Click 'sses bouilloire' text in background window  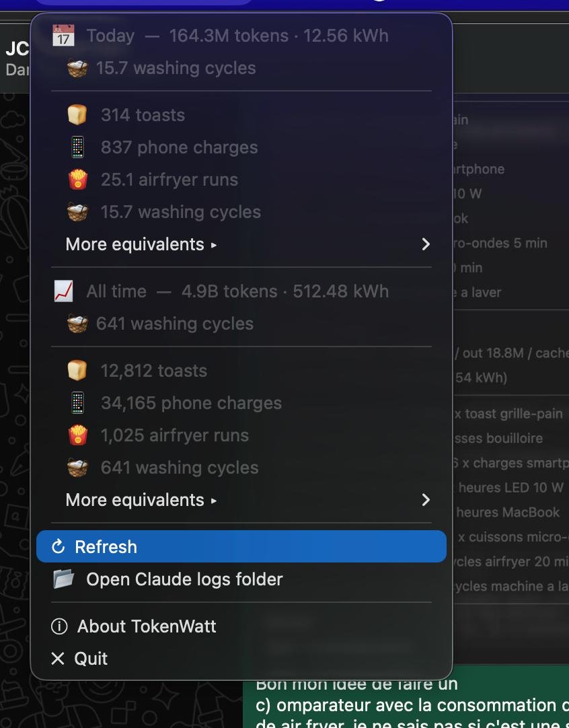[498, 438]
